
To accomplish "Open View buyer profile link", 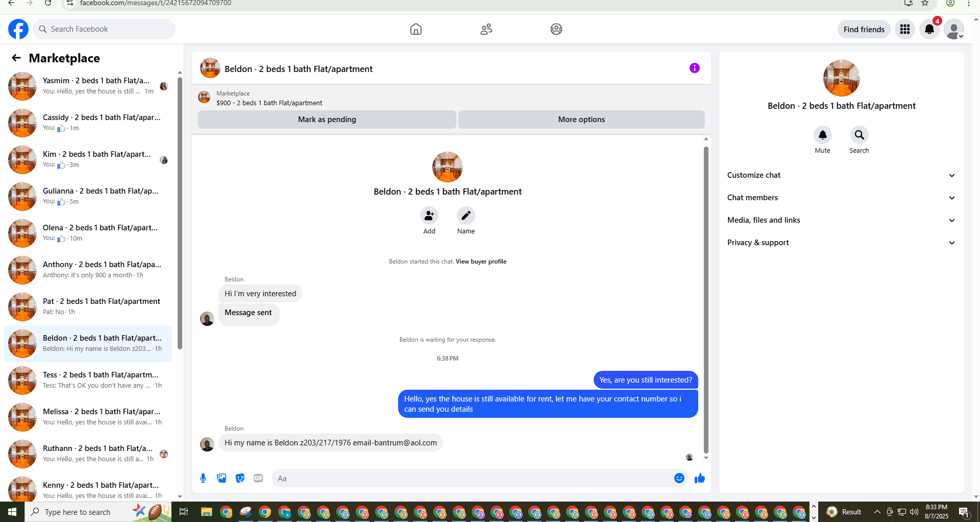I will point(481,262).
